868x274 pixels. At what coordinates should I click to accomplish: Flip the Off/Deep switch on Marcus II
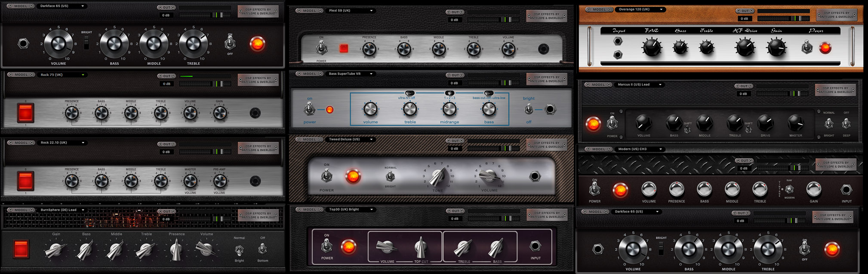pos(846,124)
